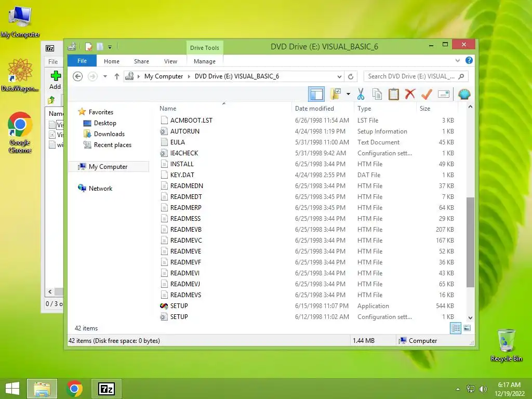The height and width of the screenshot is (399, 532).
Task: Click File Explorer on the taskbar
Action: [42, 389]
